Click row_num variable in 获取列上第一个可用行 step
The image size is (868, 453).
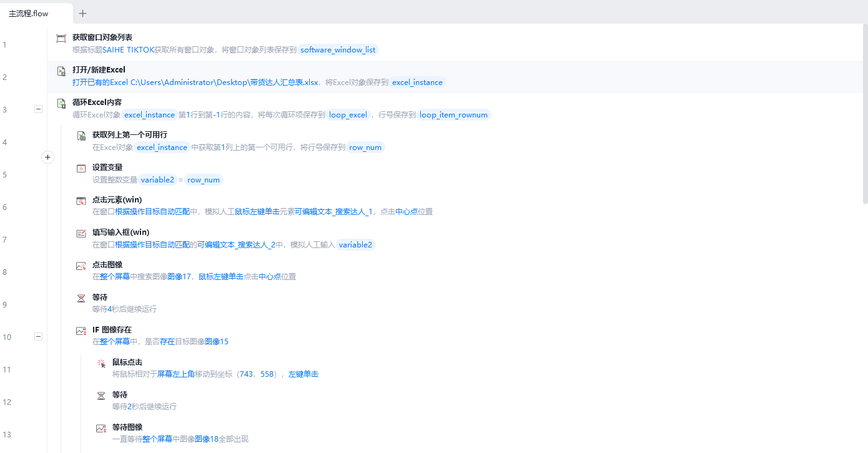[365, 147]
